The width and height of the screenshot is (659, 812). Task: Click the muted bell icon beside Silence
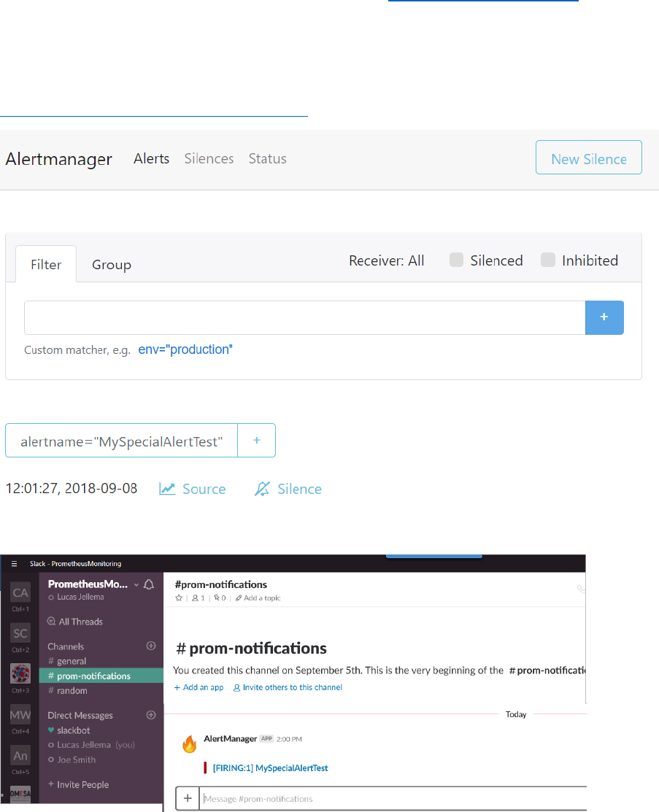(262, 489)
